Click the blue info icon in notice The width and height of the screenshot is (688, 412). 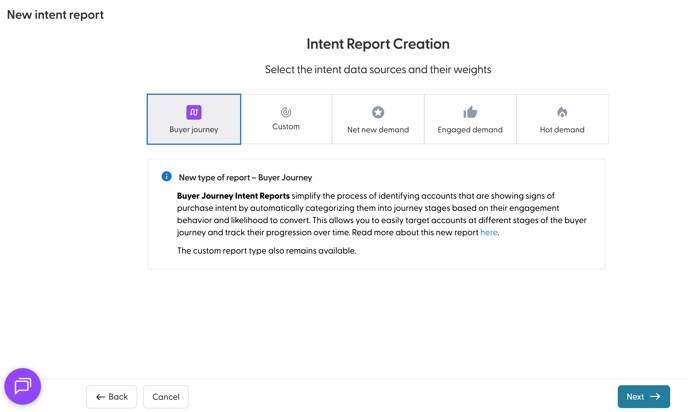(167, 177)
